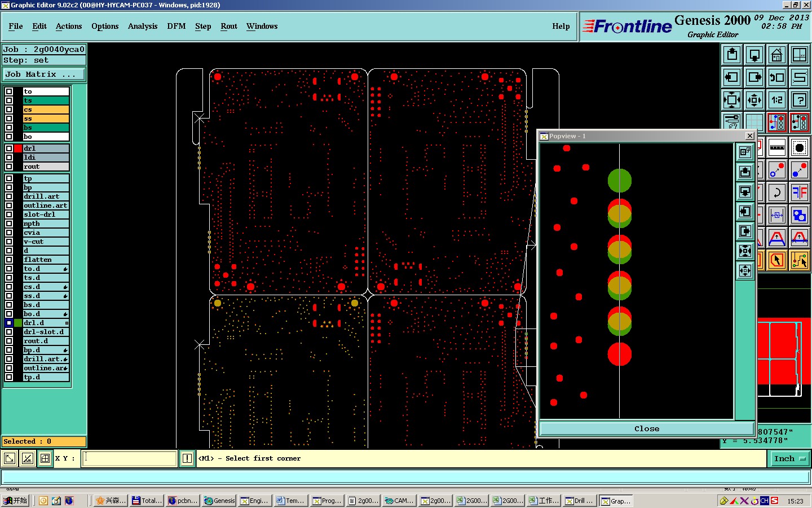812x508 pixels.
Task: Click the red color swatch beside drl
Action: point(18,148)
